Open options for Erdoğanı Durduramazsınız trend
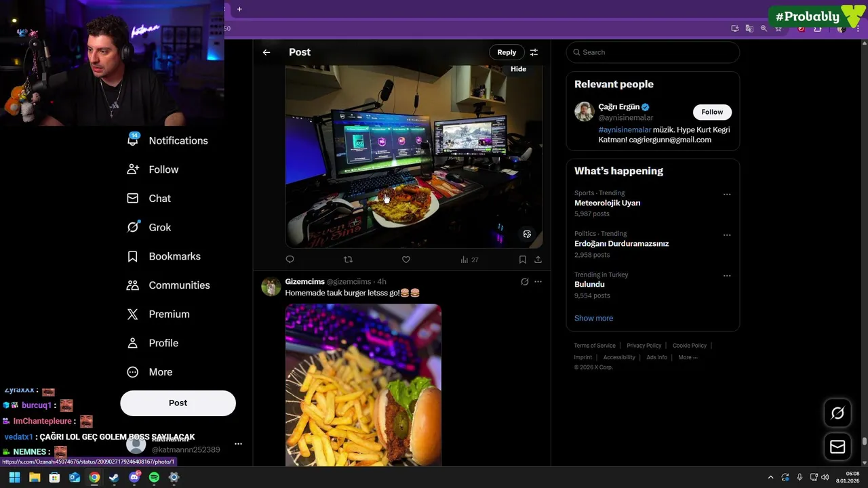Screen dimensions: 868x488 727,235
